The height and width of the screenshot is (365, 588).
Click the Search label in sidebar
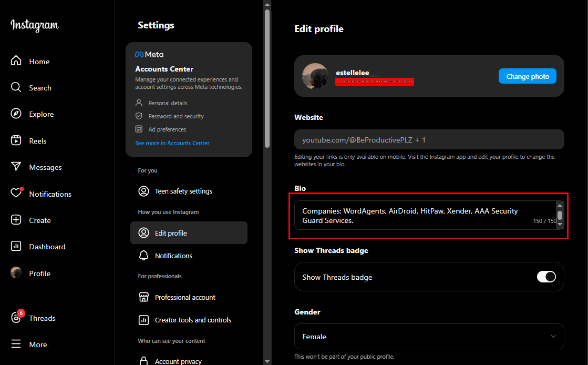(40, 88)
